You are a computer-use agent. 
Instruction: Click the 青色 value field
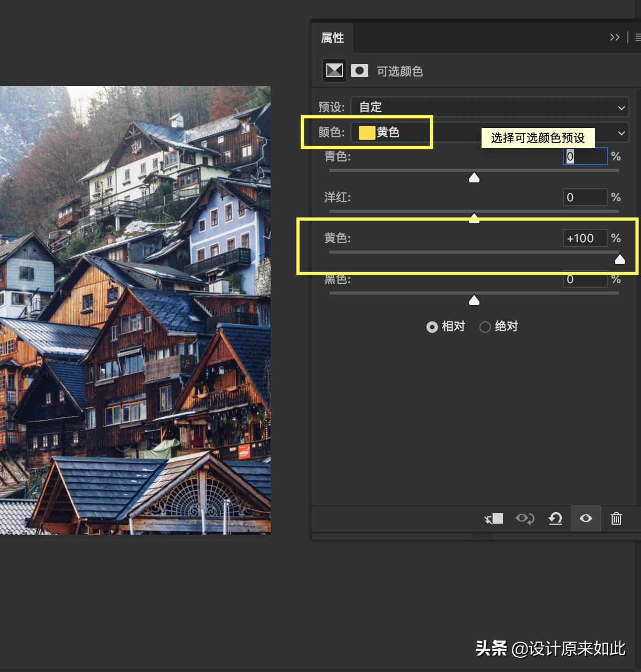point(585,156)
